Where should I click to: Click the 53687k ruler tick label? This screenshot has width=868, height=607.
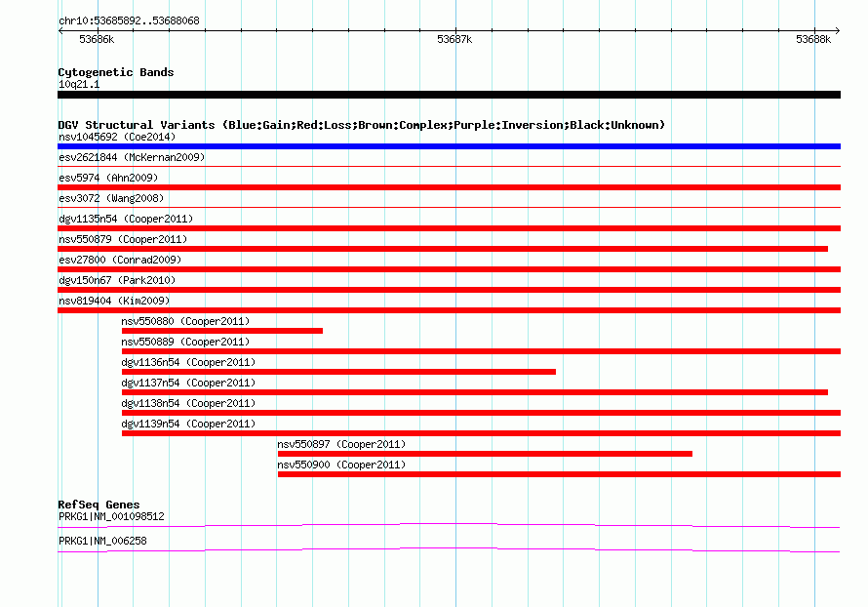(454, 39)
